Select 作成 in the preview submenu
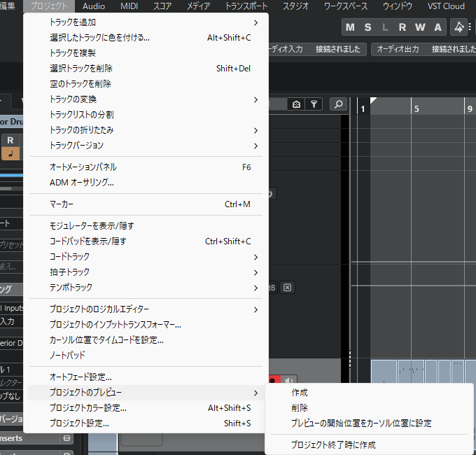 click(300, 393)
